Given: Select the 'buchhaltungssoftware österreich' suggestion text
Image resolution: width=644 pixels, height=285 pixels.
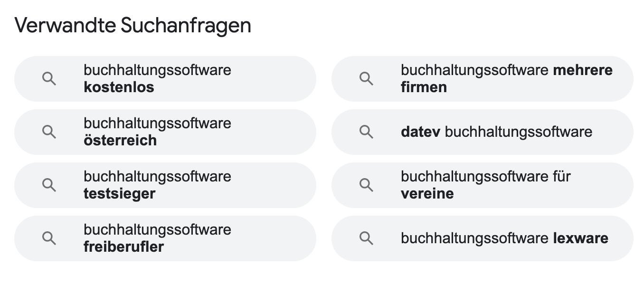Looking at the screenshot, I should pos(157,132).
